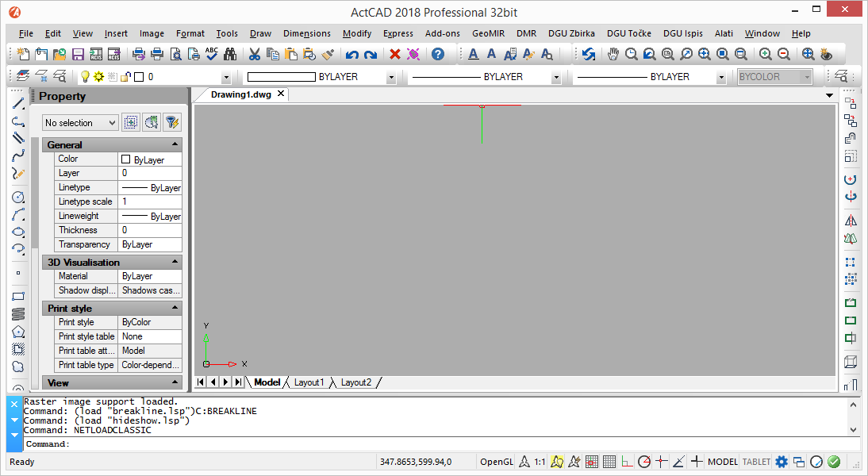Toggle Ortho mode in status bar

coord(627,462)
